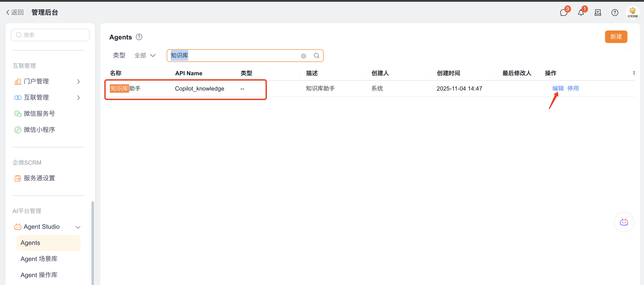The width and height of the screenshot is (644, 285).
Task: Click the Agents help info icon
Action: [139, 37]
